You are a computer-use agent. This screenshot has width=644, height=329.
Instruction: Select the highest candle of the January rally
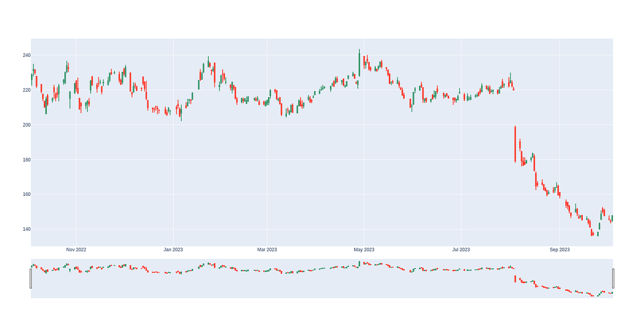(208, 62)
